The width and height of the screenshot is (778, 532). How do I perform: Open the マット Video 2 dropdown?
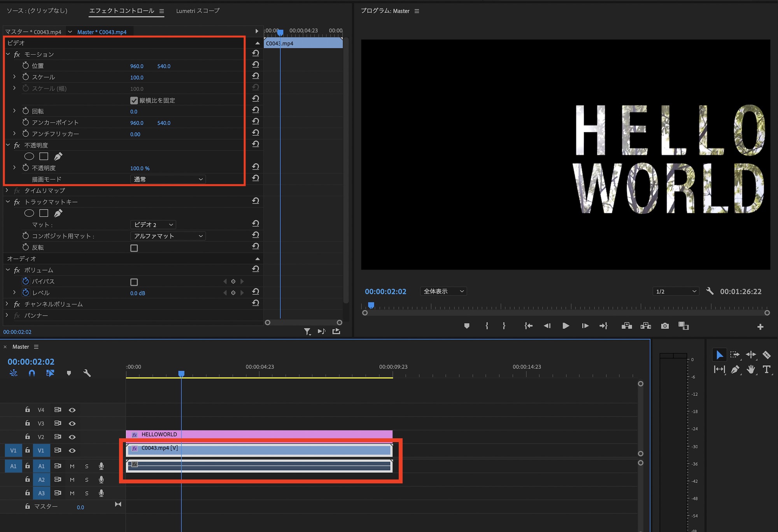[x=153, y=225]
